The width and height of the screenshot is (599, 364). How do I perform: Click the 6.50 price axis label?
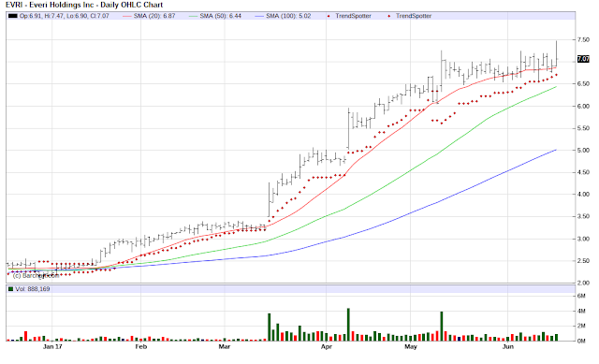point(583,83)
